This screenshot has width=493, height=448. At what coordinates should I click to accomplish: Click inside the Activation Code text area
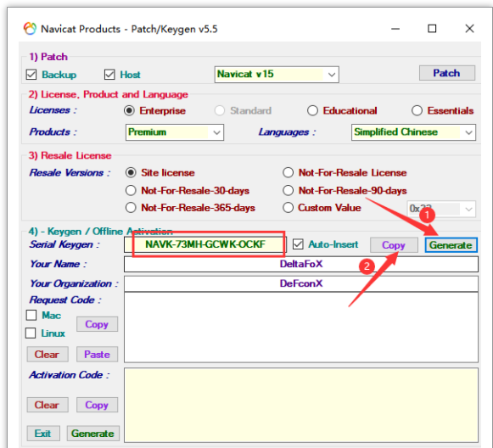tap(301, 406)
